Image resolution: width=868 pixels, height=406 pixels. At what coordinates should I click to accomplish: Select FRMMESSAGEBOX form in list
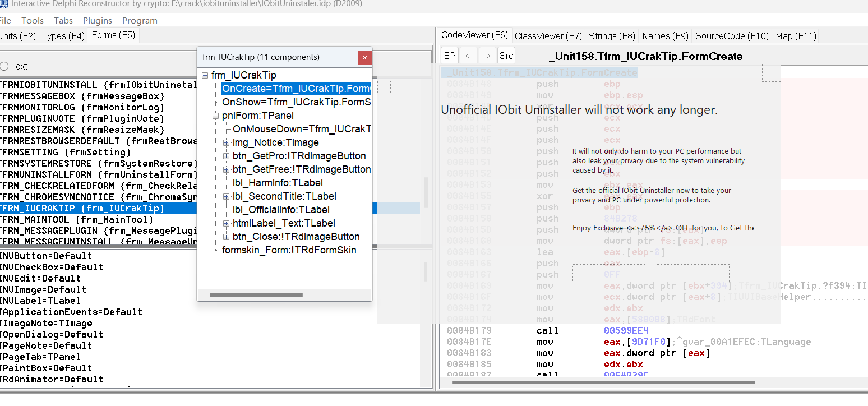(99, 96)
